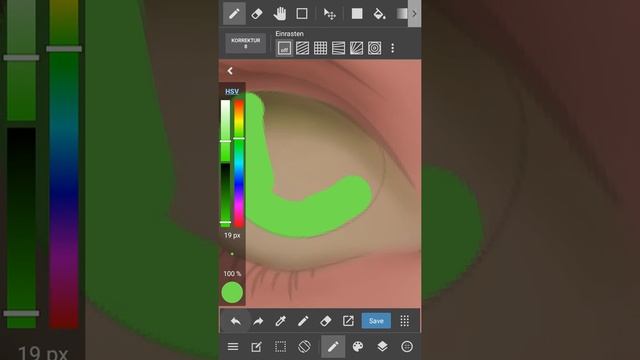Open the hamburger main menu
This screenshot has height=360, width=640.
[x=233, y=347]
